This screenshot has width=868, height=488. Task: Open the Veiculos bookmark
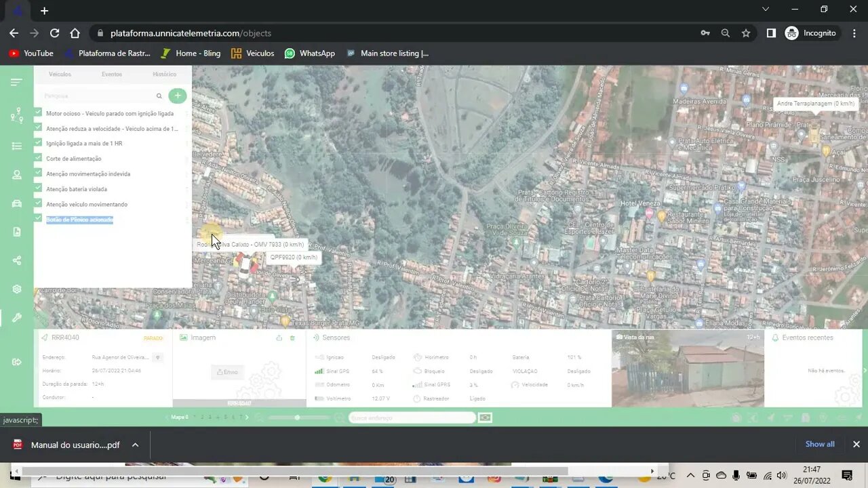[253, 53]
